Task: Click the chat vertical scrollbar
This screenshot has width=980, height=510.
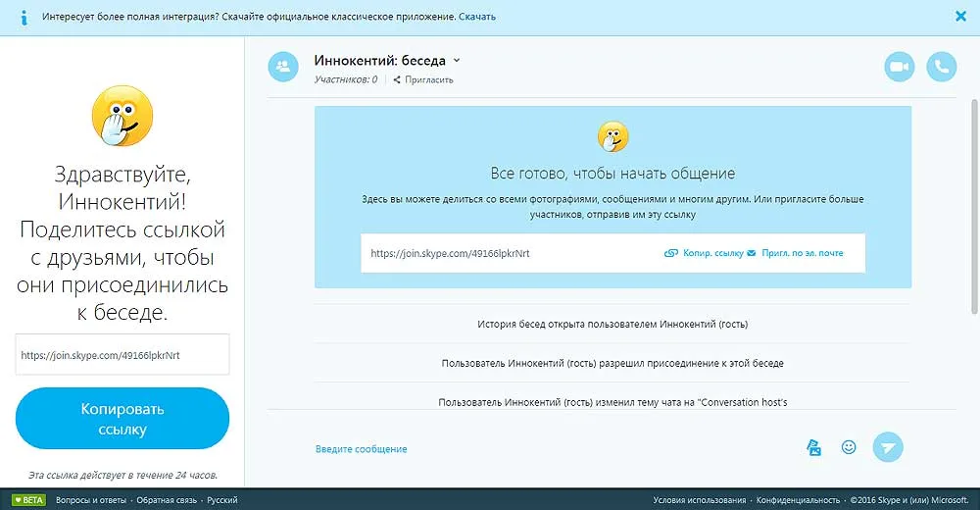Action: point(974,207)
